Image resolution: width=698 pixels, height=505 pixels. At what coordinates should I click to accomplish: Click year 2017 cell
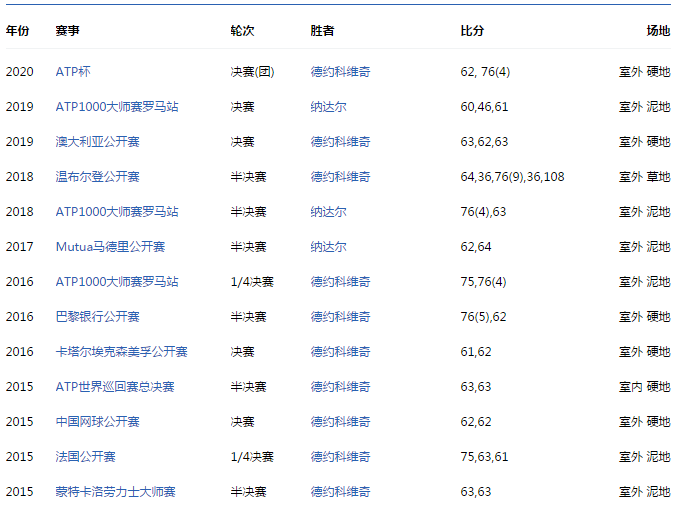tap(20, 247)
